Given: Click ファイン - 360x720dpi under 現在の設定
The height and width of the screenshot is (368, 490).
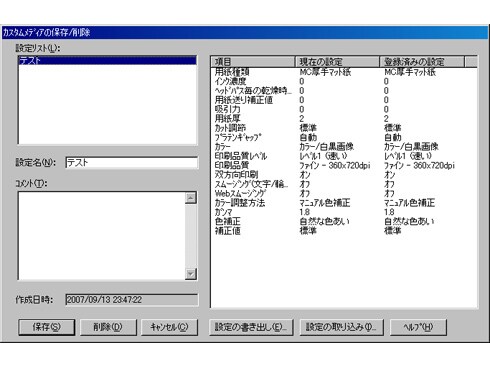Looking at the screenshot, I should (335, 165).
